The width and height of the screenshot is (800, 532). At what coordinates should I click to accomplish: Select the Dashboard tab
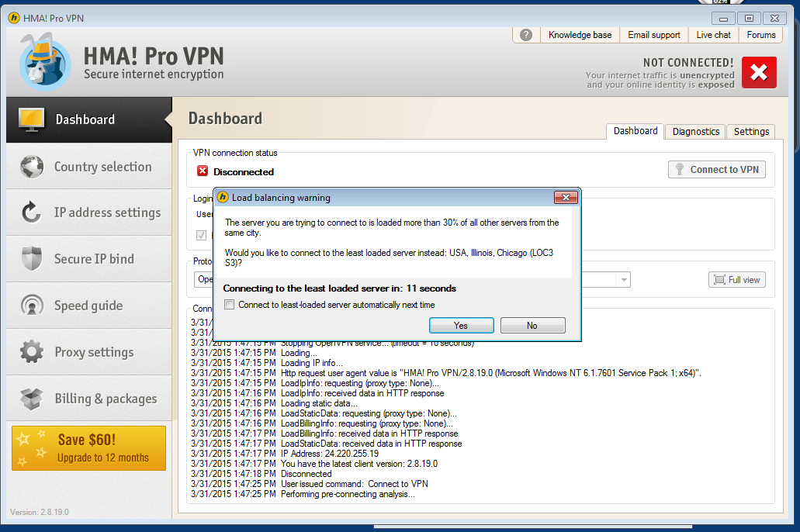(635, 131)
